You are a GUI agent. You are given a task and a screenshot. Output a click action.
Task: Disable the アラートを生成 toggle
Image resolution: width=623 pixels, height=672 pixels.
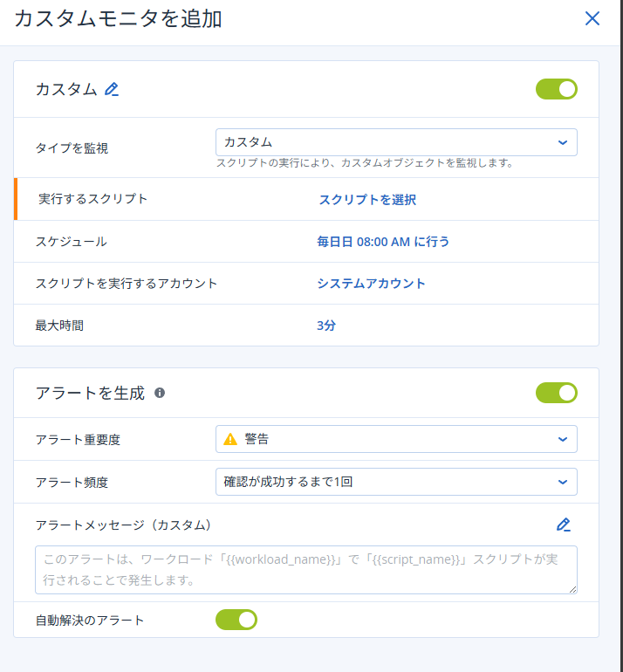click(557, 393)
